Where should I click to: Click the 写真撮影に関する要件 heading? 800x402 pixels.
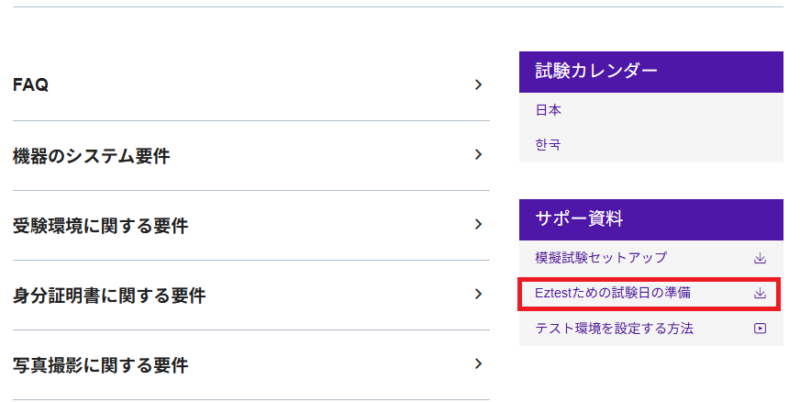coord(100,366)
